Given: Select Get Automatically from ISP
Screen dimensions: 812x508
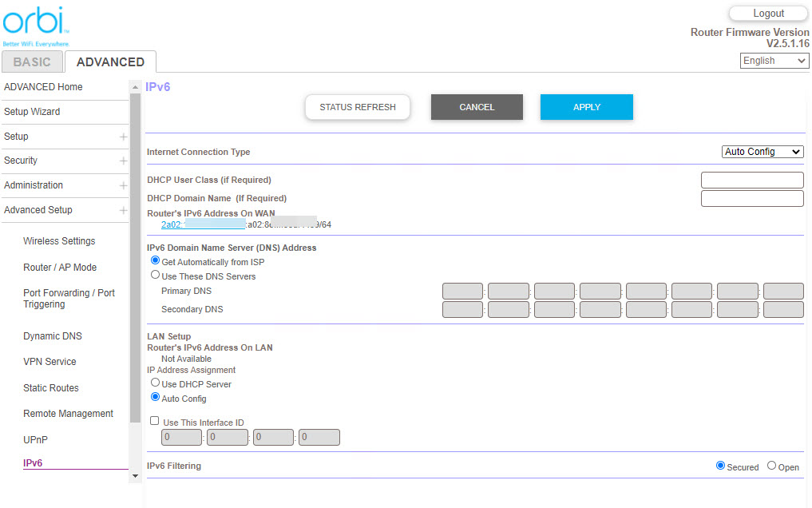Looking at the screenshot, I should pos(156,260).
